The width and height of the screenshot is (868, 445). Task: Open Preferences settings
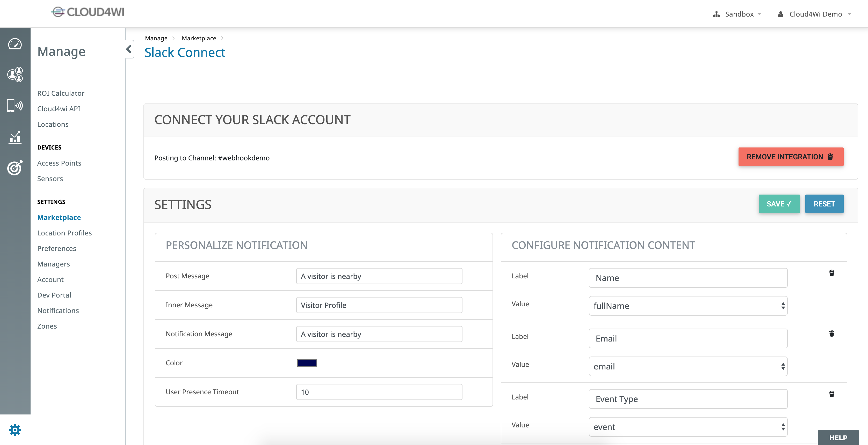57,248
